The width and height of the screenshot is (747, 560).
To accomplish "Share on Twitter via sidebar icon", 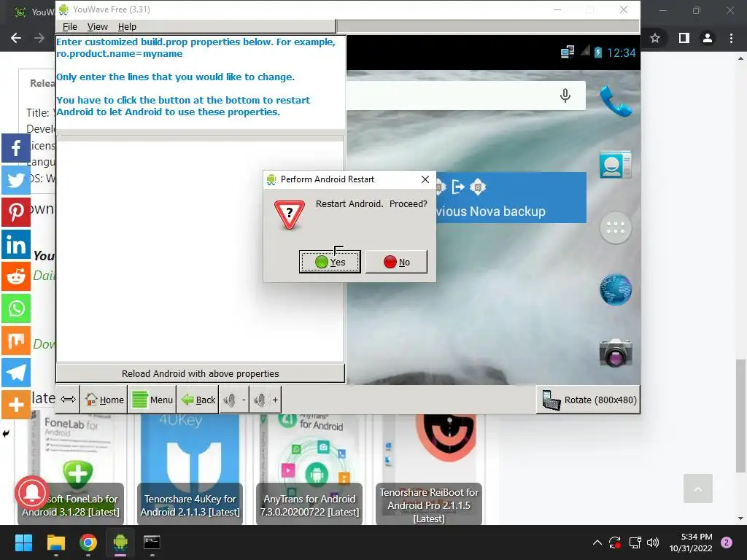I will coord(16,180).
